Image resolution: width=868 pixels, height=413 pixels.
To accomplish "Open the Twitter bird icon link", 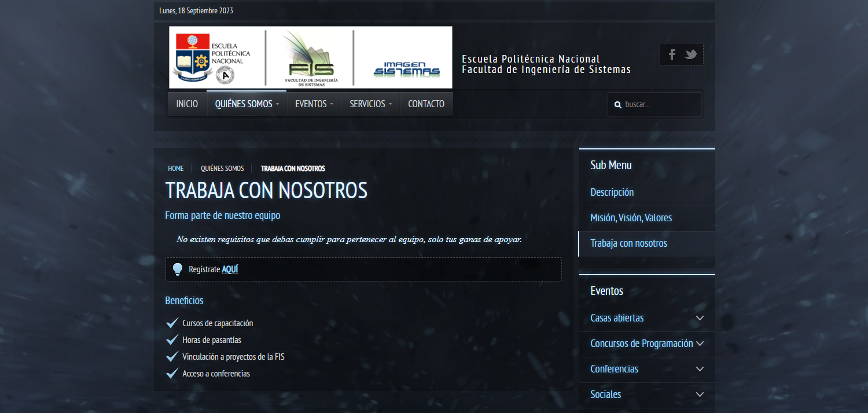I will click(x=690, y=54).
